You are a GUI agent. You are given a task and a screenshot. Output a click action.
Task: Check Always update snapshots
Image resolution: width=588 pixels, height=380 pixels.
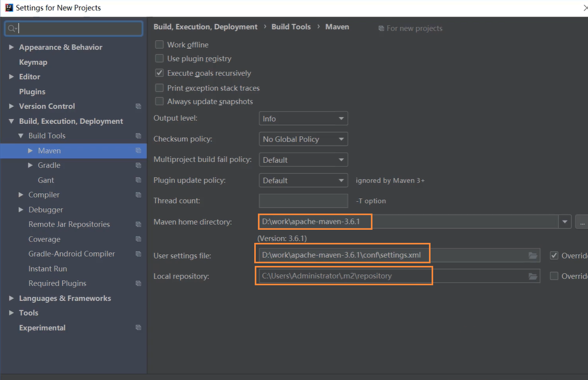160,102
